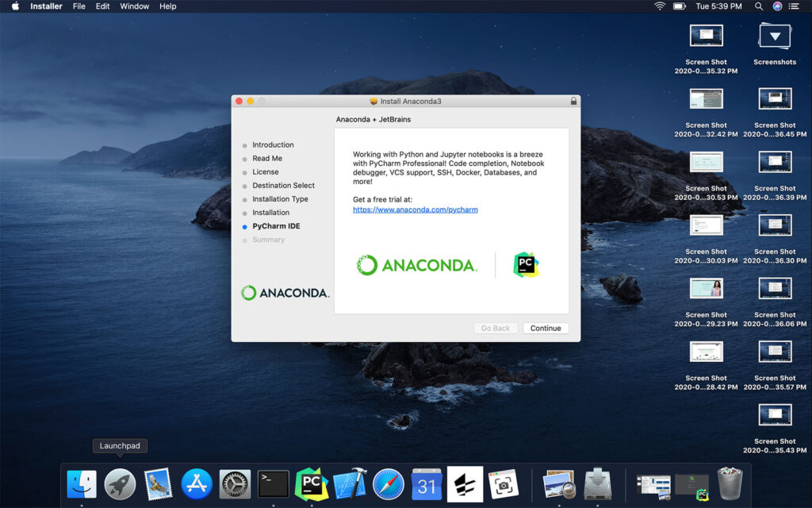Select screenshot thumbnail from 30.03 PM

pyautogui.click(x=706, y=225)
